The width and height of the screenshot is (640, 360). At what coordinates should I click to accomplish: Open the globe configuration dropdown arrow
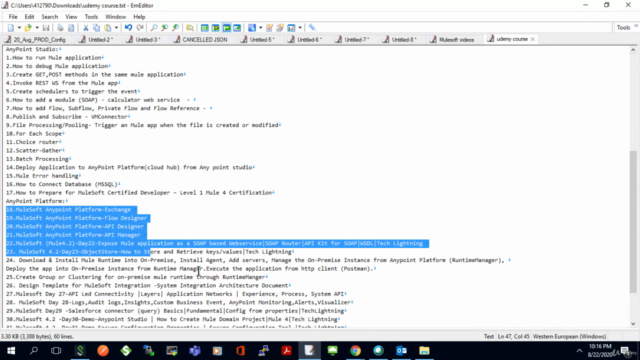coord(260,28)
